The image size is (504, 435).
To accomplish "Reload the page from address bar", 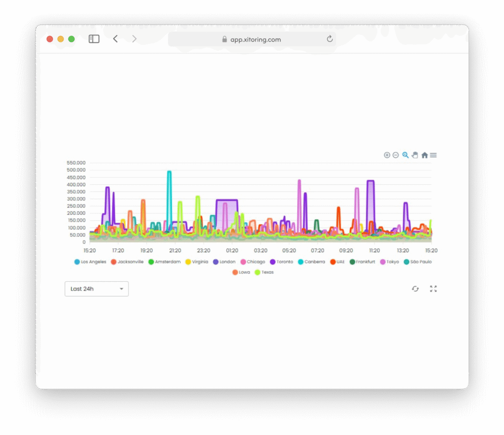I will 330,39.
